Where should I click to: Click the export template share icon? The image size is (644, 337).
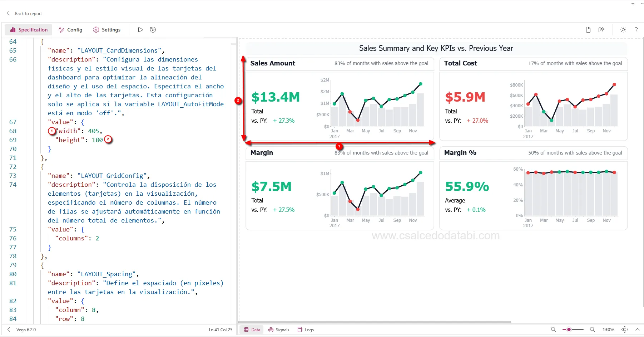click(x=601, y=30)
